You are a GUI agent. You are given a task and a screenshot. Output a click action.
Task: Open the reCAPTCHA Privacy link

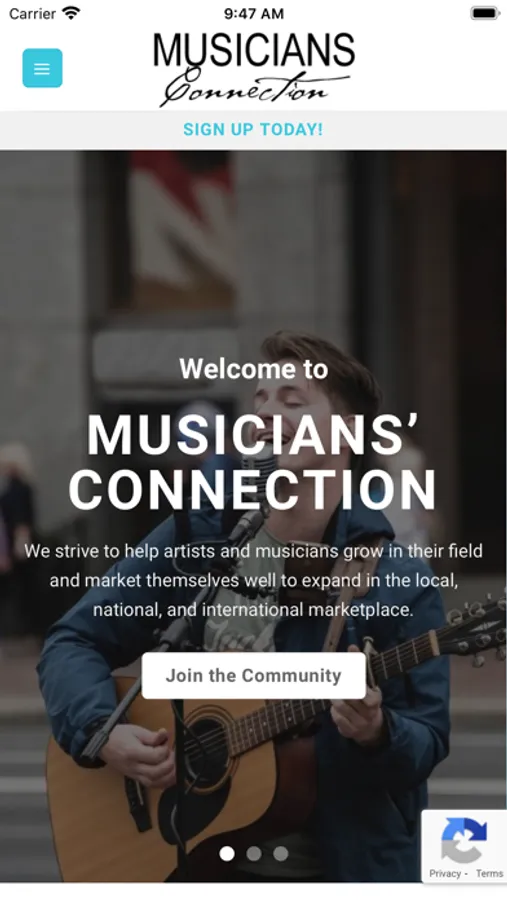pyautogui.click(x=445, y=874)
